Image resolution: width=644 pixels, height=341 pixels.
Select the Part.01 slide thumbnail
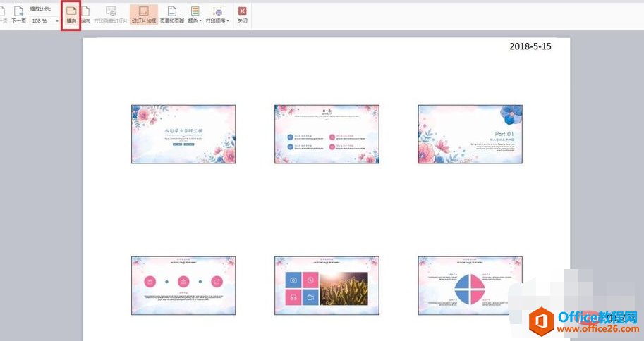pyautogui.click(x=470, y=134)
